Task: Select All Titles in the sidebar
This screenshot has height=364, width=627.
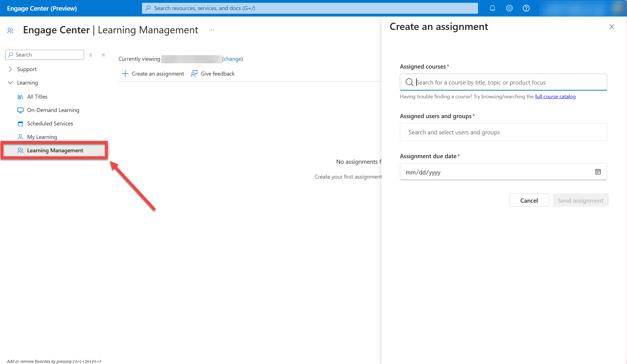Action: [37, 96]
